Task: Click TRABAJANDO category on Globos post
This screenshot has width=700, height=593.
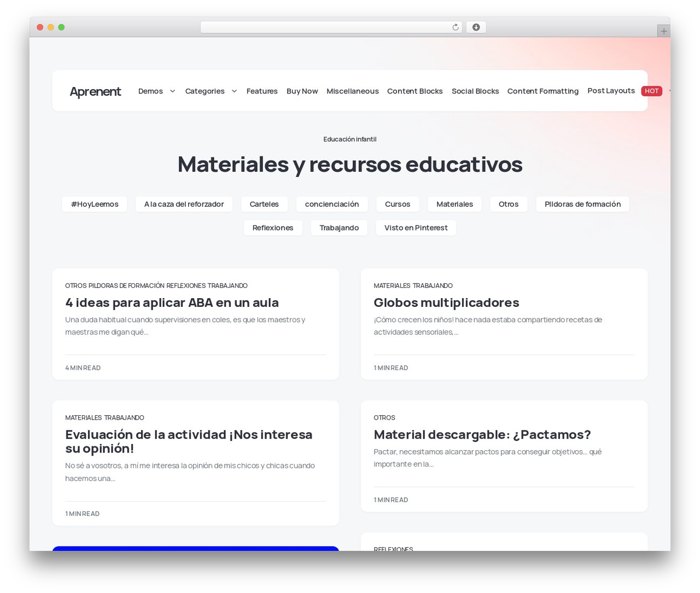Action: (433, 286)
